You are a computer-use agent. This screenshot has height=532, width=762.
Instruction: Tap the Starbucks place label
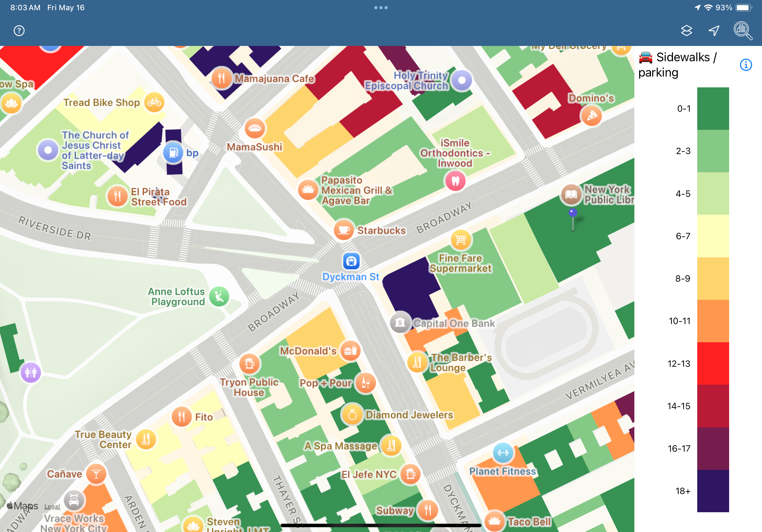381,231
